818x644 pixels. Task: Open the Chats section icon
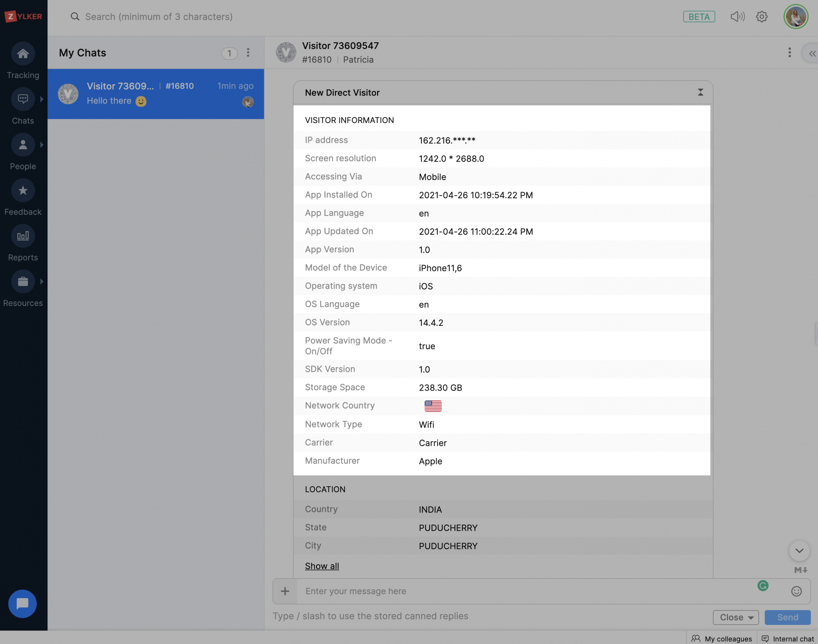pyautogui.click(x=23, y=99)
